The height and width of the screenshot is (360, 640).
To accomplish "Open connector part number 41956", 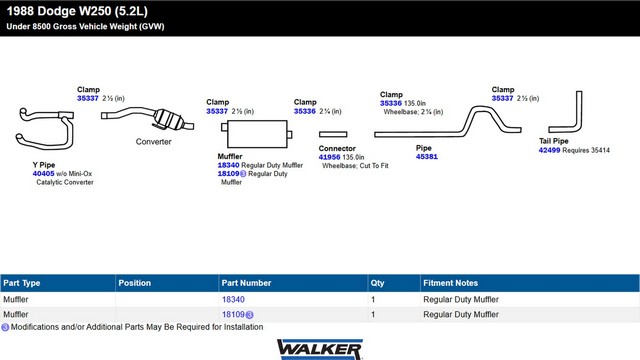I will click(x=329, y=157).
